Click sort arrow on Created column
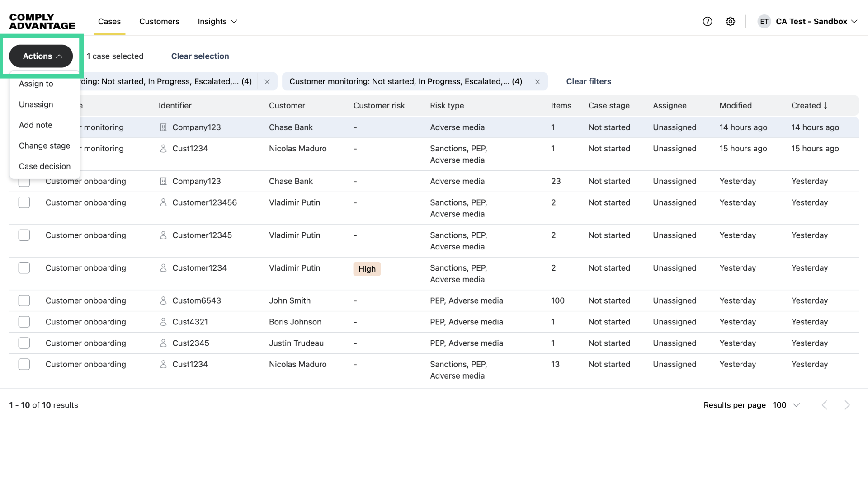 826,105
